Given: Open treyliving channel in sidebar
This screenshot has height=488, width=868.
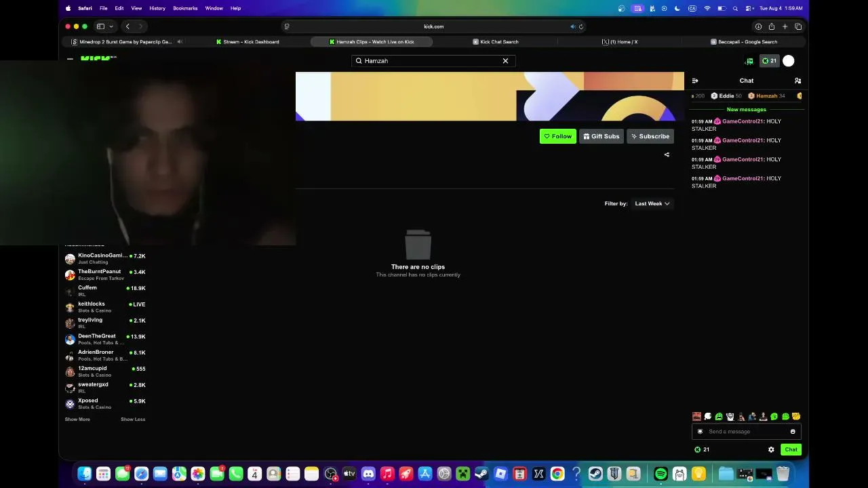Looking at the screenshot, I should click(105, 323).
